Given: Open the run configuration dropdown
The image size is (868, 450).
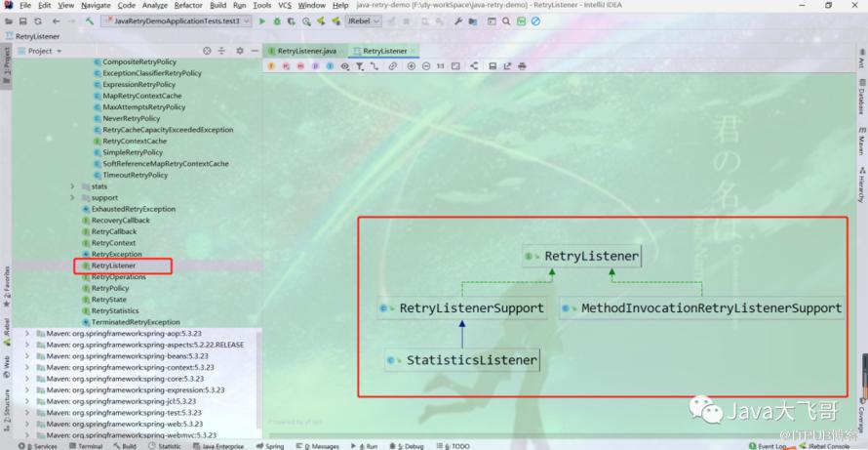Looking at the screenshot, I should (176, 20).
